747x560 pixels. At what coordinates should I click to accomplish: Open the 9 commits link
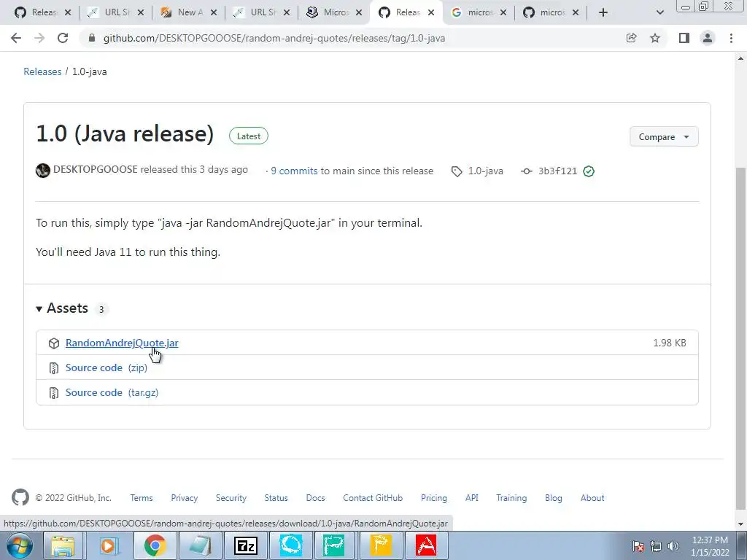pyautogui.click(x=294, y=171)
